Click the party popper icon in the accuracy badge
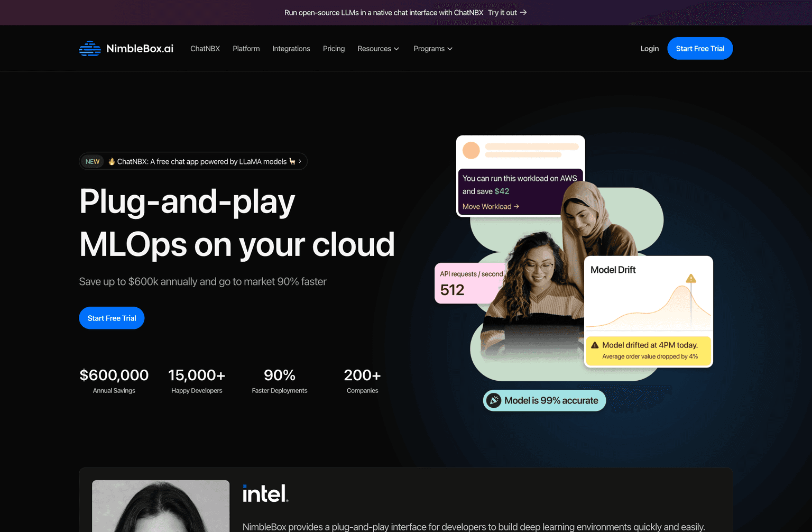The image size is (812, 532). click(494, 401)
